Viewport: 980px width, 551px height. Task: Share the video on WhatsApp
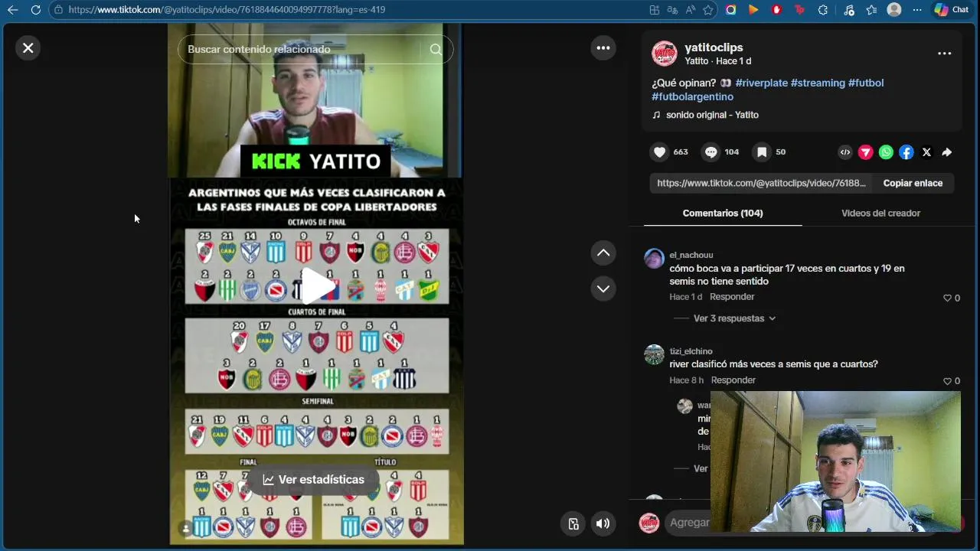pos(886,152)
